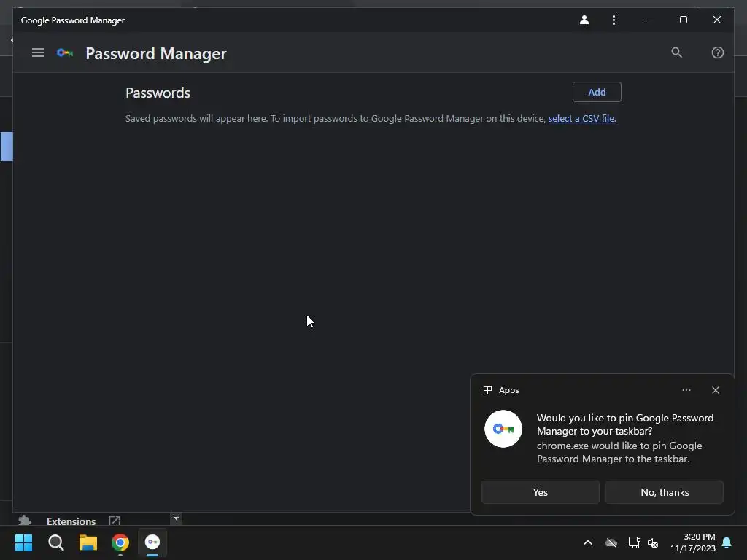Open the profile icon in the title bar
Screen dimensions: 747x560
[x=584, y=20]
